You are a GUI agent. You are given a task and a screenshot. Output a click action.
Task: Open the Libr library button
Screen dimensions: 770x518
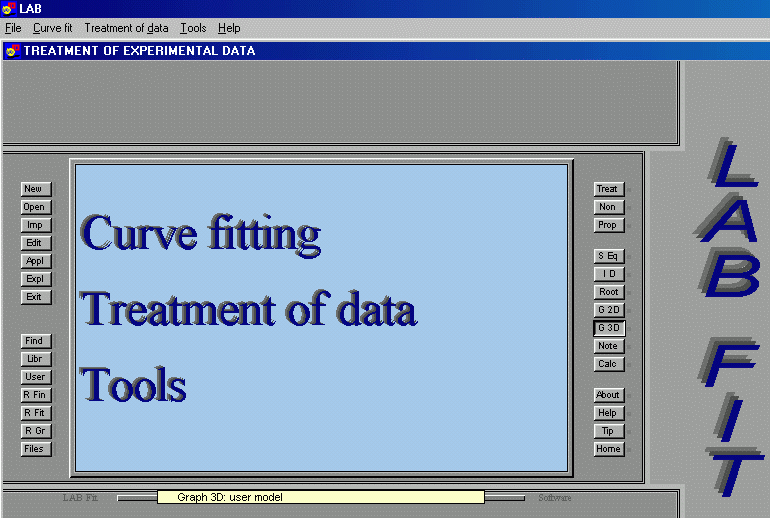[x=36, y=359]
